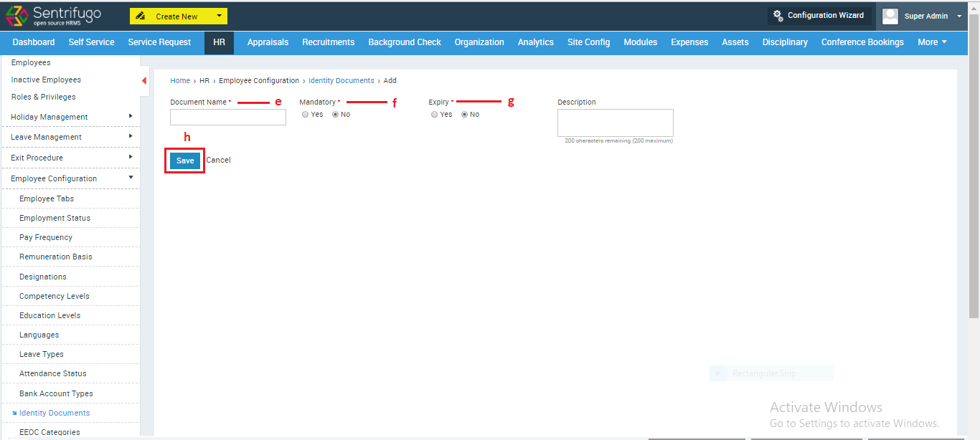The width and height of the screenshot is (980, 440).
Task: Open the Assets tab
Action: click(735, 42)
